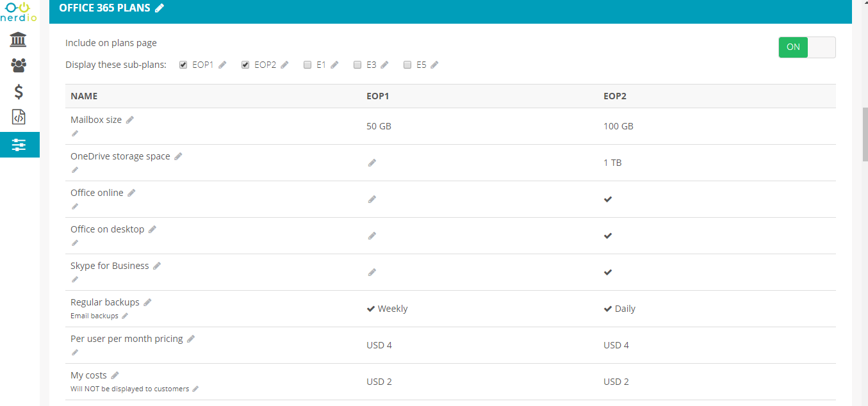Open the users group sidebar icon

(x=19, y=65)
